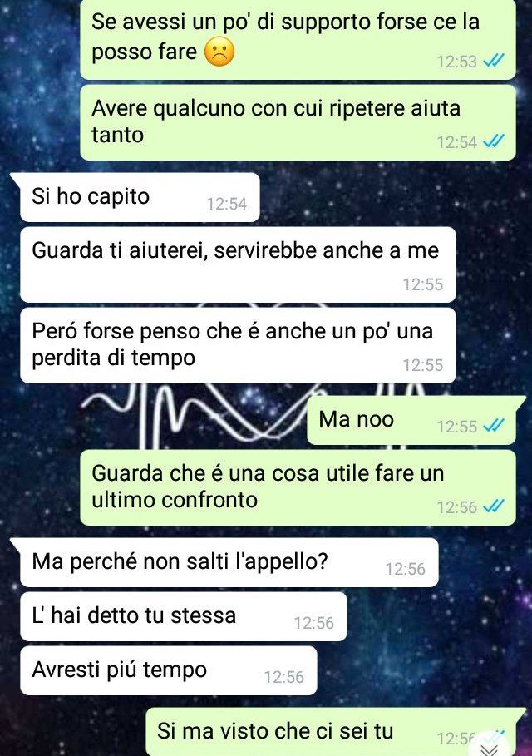Screen dimensions: 532x756
Task: Tap the 12:56 timestamp beside 'Avresti piú tempo'
Action: tap(283, 677)
